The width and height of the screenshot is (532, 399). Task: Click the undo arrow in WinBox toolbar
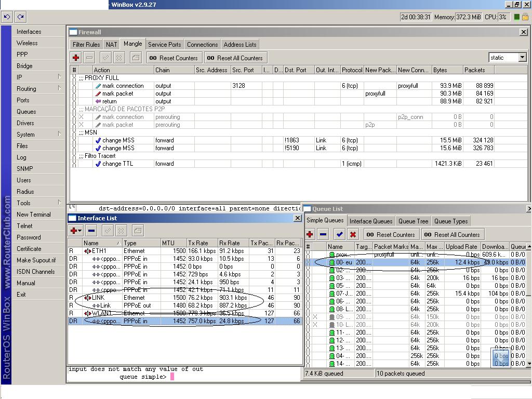[x=7, y=17]
